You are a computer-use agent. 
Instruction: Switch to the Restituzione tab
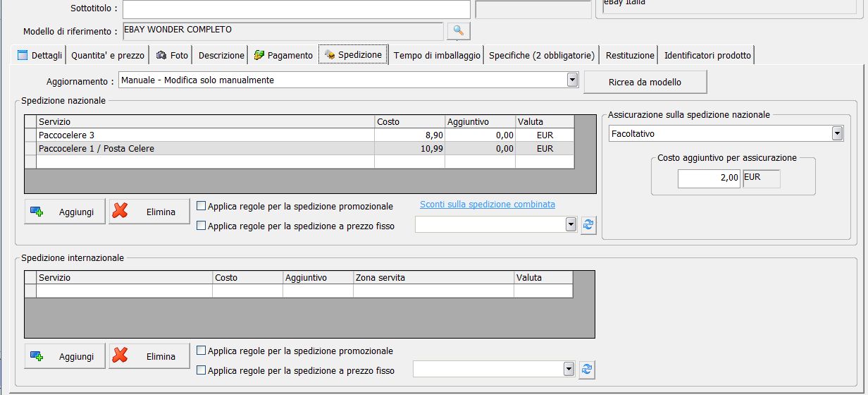[x=630, y=55]
